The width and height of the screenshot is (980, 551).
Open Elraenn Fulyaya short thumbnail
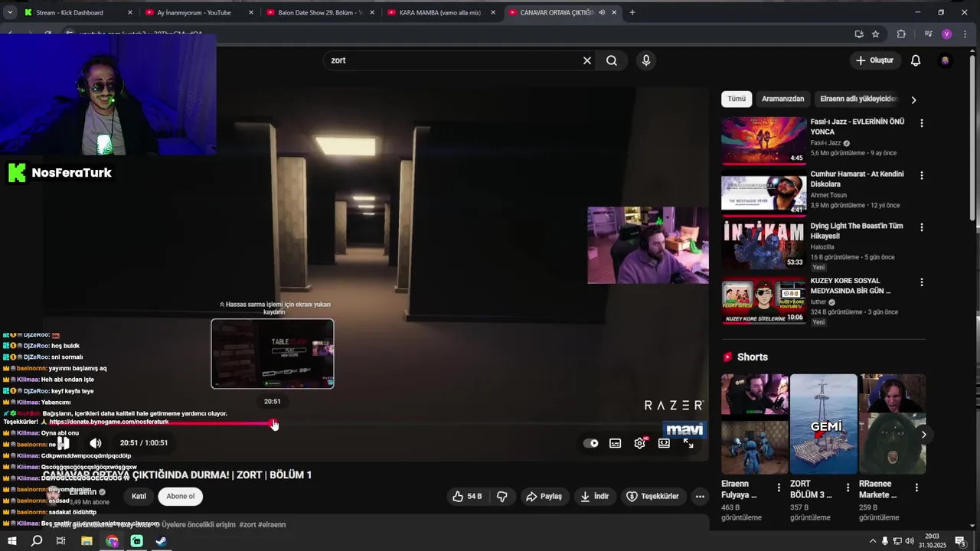pyautogui.click(x=754, y=424)
